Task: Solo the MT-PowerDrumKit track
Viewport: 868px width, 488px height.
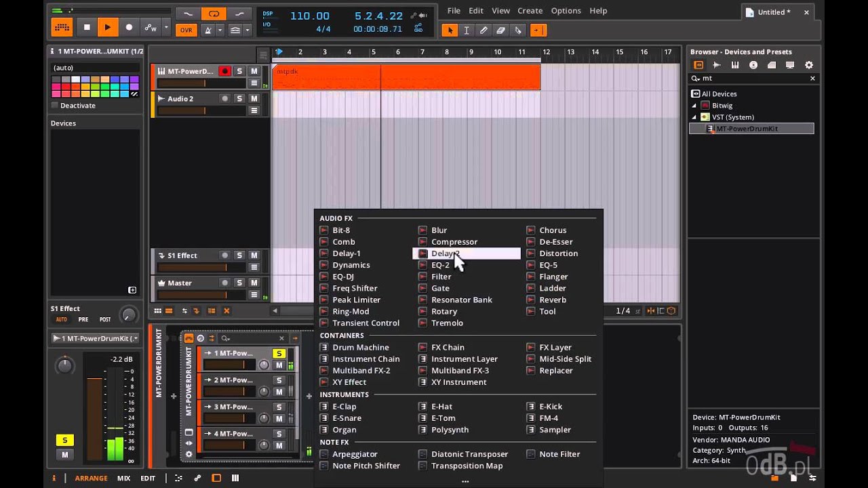Action: coord(239,71)
